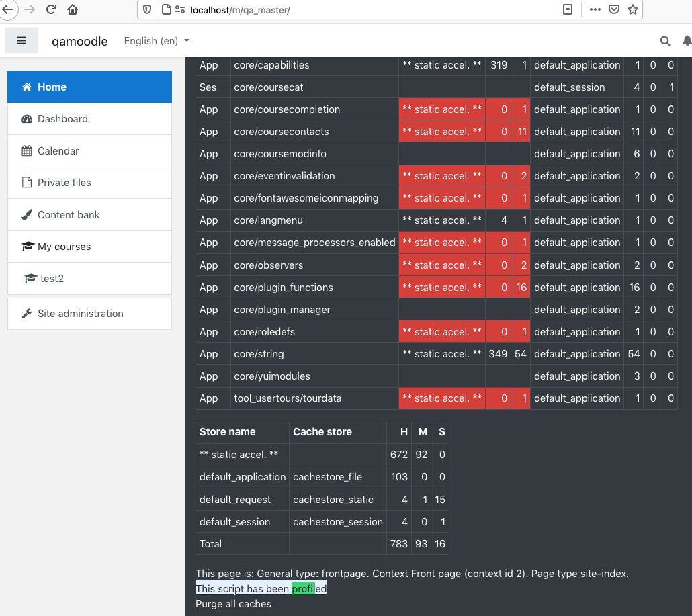
Task: Open the notifications bell icon
Action: 687,41
